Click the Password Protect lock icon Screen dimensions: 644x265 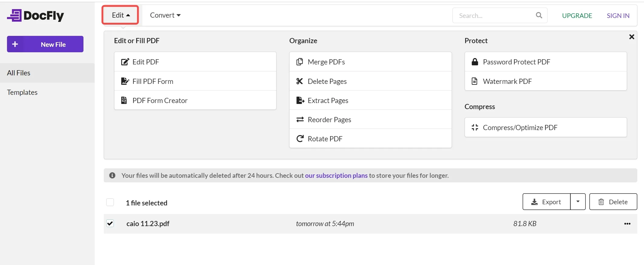[475, 62]
